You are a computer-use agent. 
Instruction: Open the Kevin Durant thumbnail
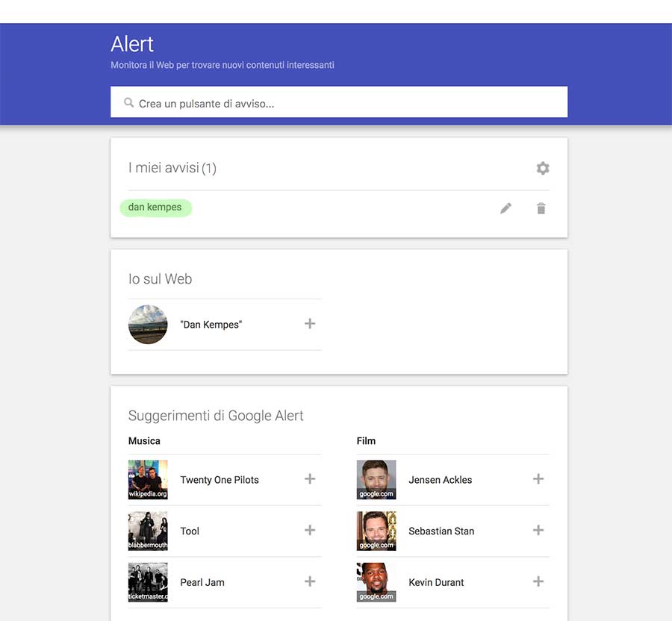[376, 582]
